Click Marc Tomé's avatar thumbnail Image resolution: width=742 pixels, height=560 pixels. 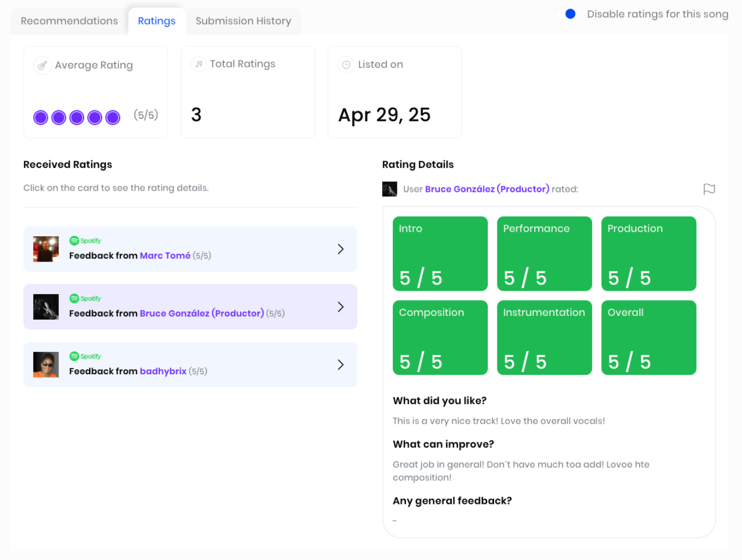pos(46,249)
